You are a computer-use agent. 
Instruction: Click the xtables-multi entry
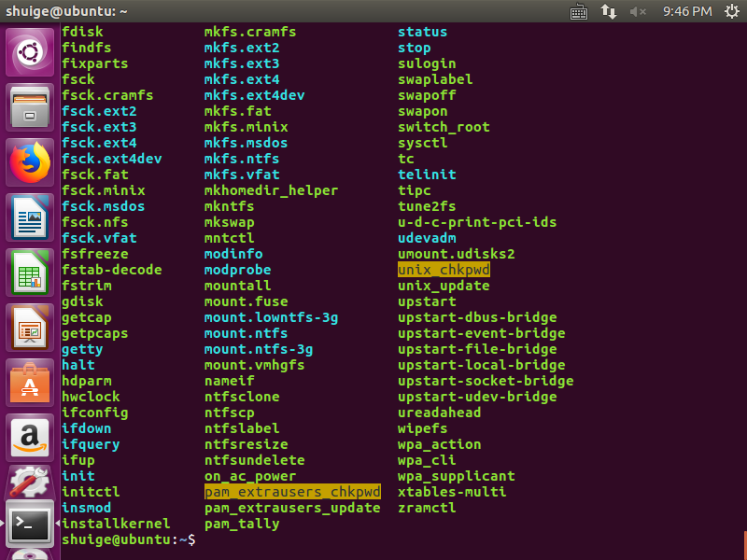(x=452, y=492)
